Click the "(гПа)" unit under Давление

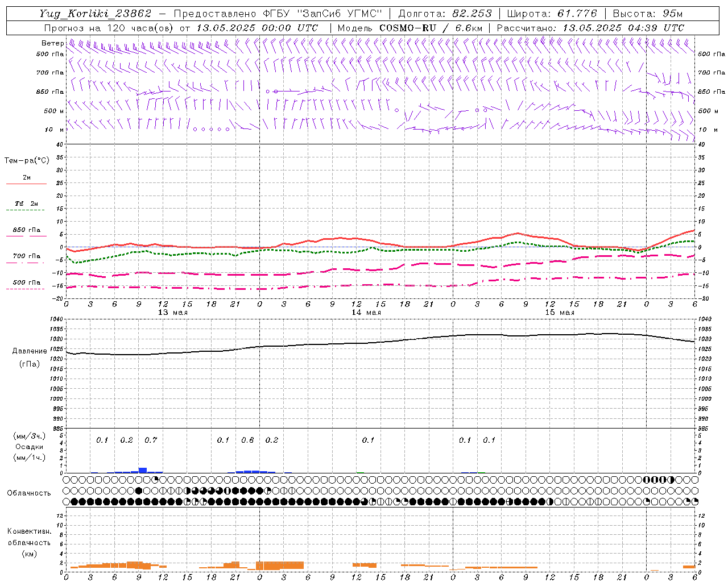pyautogui.click(x=30, y=364)
